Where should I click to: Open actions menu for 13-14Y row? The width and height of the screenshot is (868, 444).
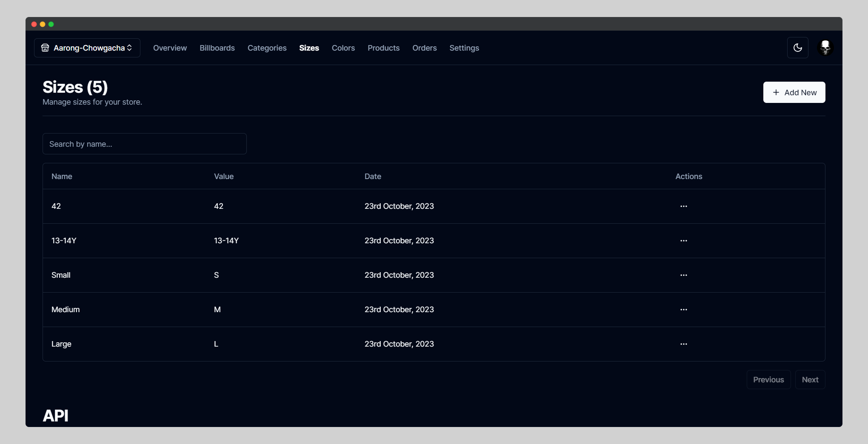point(683,241)
